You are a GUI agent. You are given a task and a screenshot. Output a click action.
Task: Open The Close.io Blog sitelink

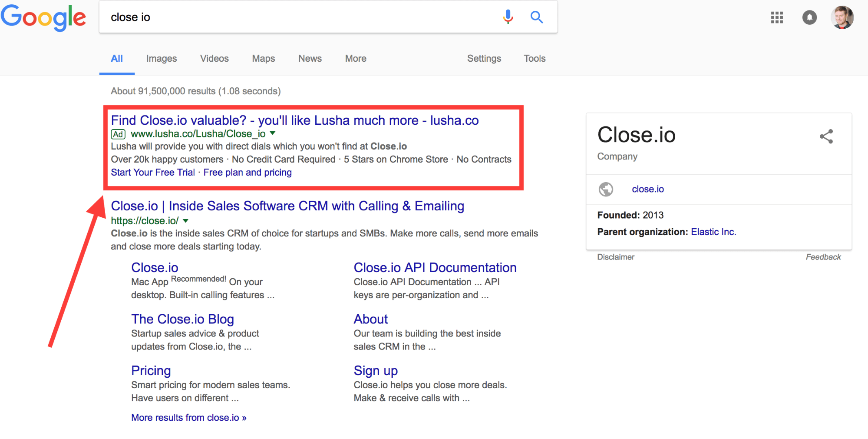(x=182, y=319)
